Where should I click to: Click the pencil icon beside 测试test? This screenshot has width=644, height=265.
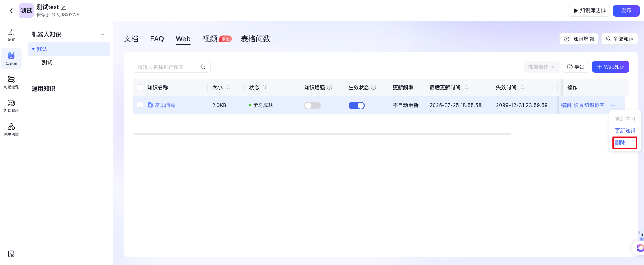63,7
